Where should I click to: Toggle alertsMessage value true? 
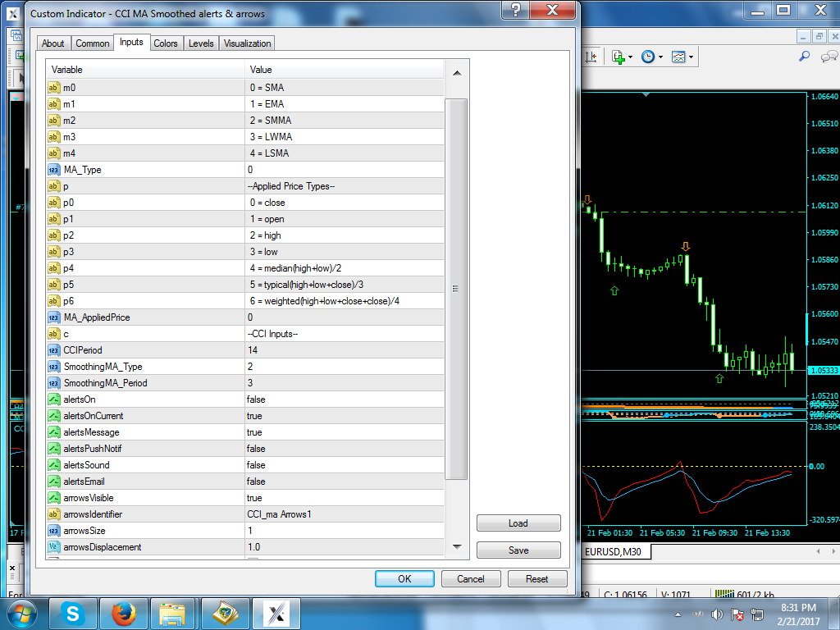(x=345, y=432)
